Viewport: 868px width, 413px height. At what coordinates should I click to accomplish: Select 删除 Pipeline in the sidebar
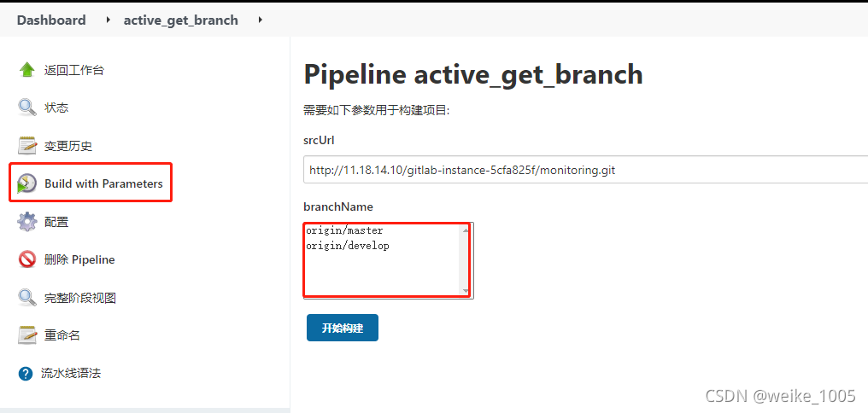79,260
